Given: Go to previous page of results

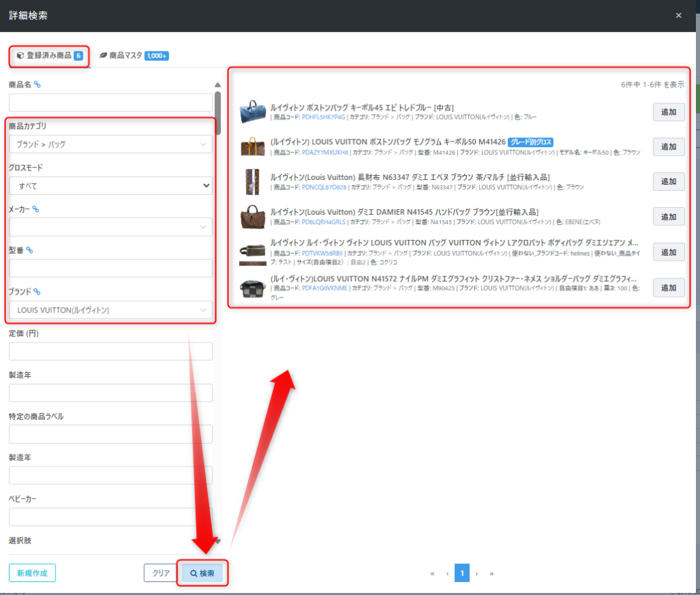Looking at the screenshot, I should pyautogui.click(x=447, y=573).
